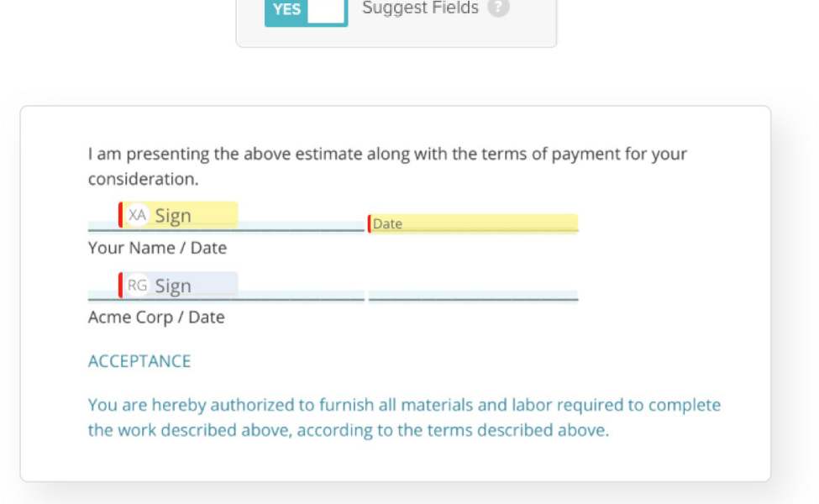Click the signature line right of XA Sign field
The image size is (819, 504).
coord(302,226)
